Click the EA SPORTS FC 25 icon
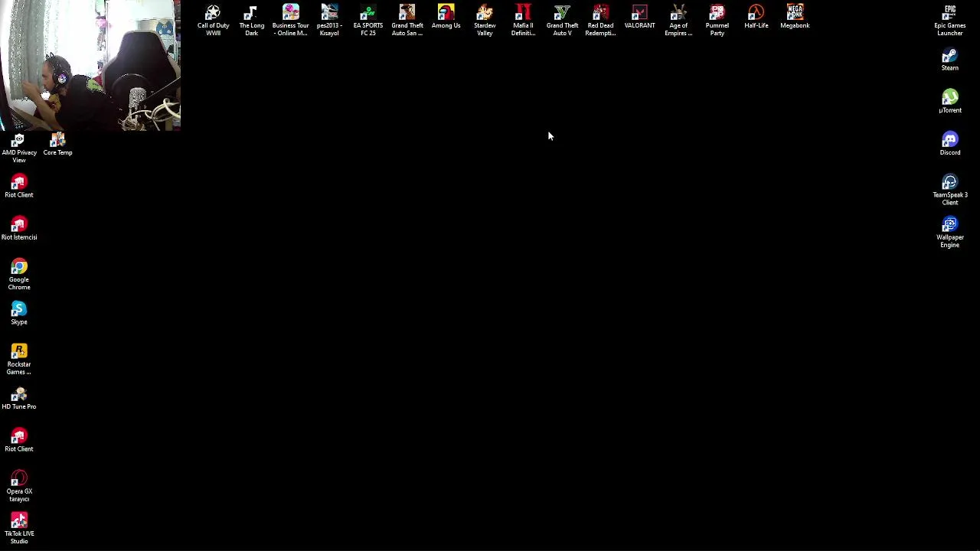This screenshot has width=980, height=551. click(x=368, y=21)
